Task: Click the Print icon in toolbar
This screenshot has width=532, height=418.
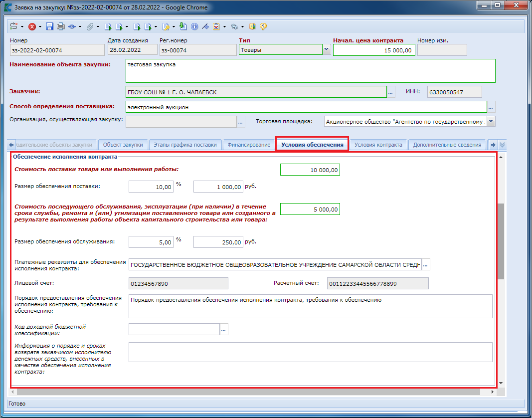Action: [x=60, y=26]
